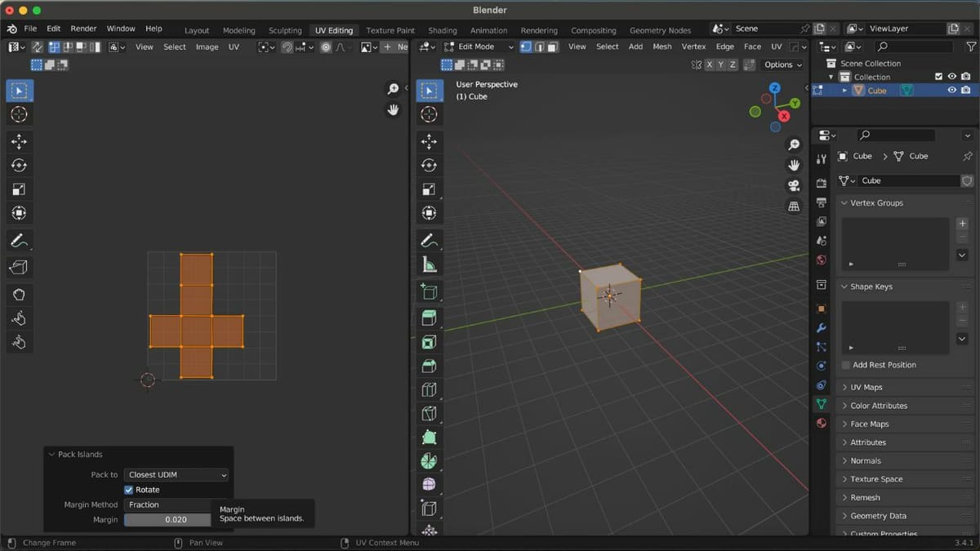
Task: Open the Pack to Closest UDIM dropdown
Action: [x=176, y=474]
